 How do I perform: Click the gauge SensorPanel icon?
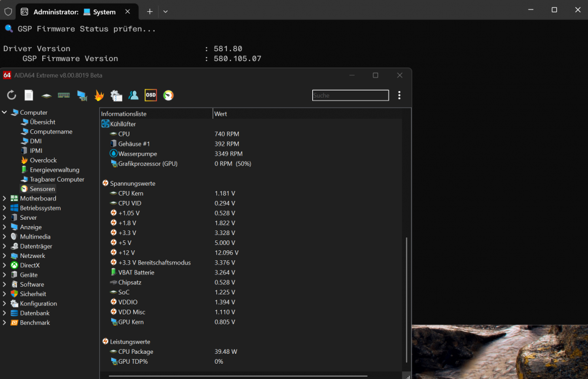[x=168, y=95]
